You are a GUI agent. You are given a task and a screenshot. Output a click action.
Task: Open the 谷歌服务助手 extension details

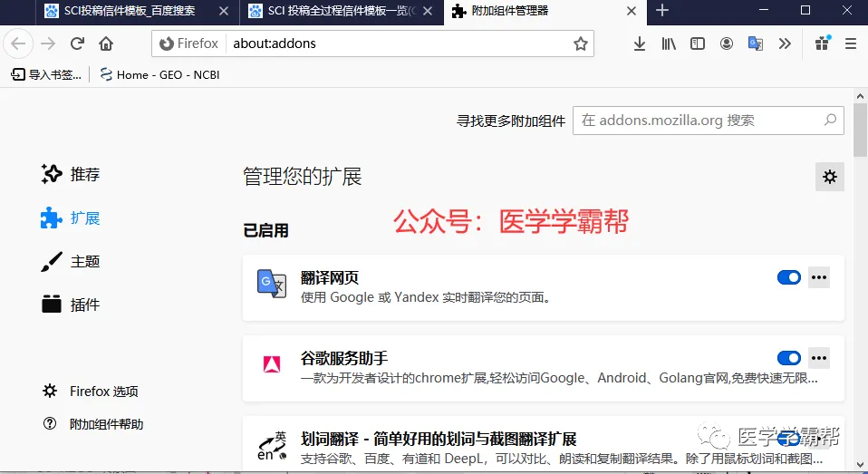[x=543, y=369]
